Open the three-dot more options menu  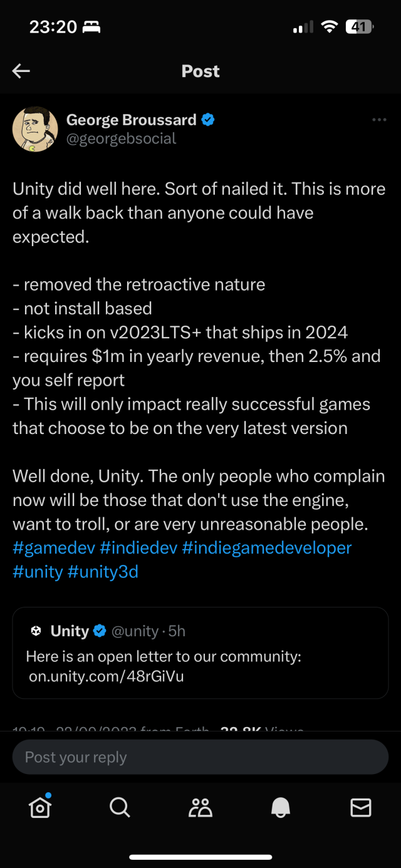[378, 120]
